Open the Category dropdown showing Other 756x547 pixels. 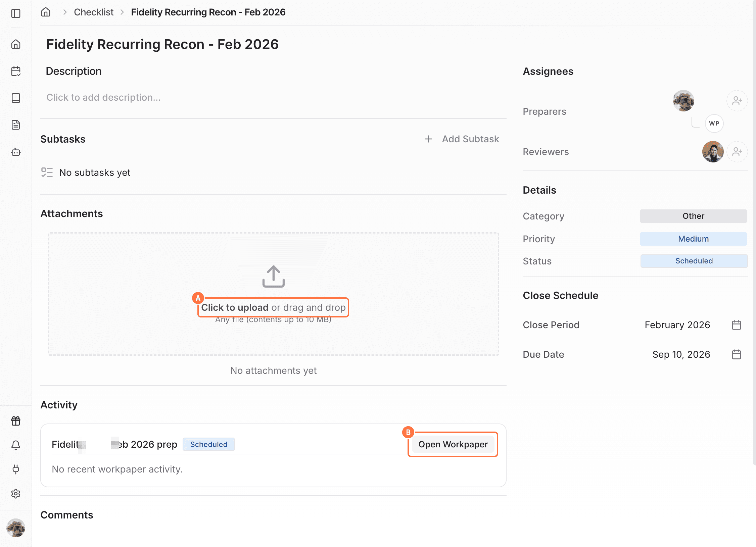click(693, 216)
